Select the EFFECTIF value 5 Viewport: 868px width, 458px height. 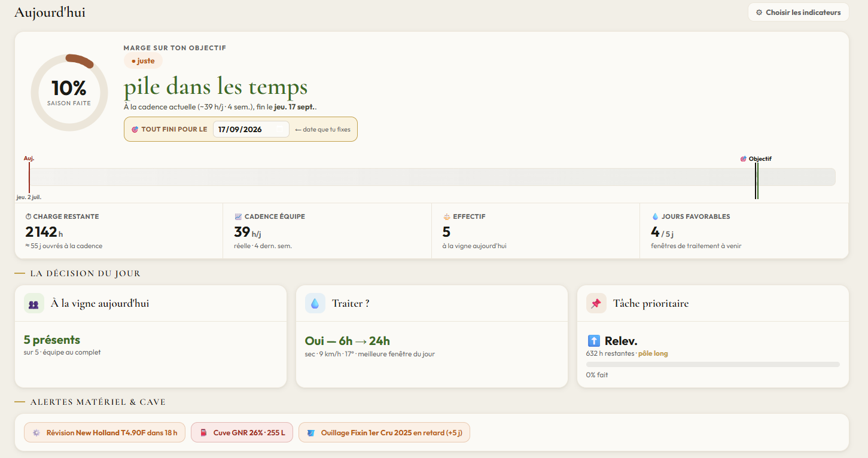point(446,232)
